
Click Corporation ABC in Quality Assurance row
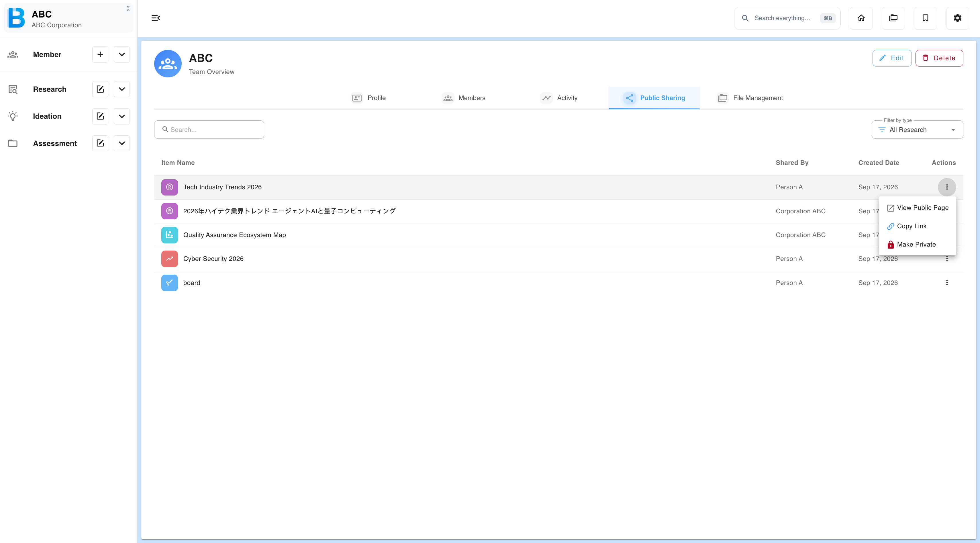coord(800,235)
